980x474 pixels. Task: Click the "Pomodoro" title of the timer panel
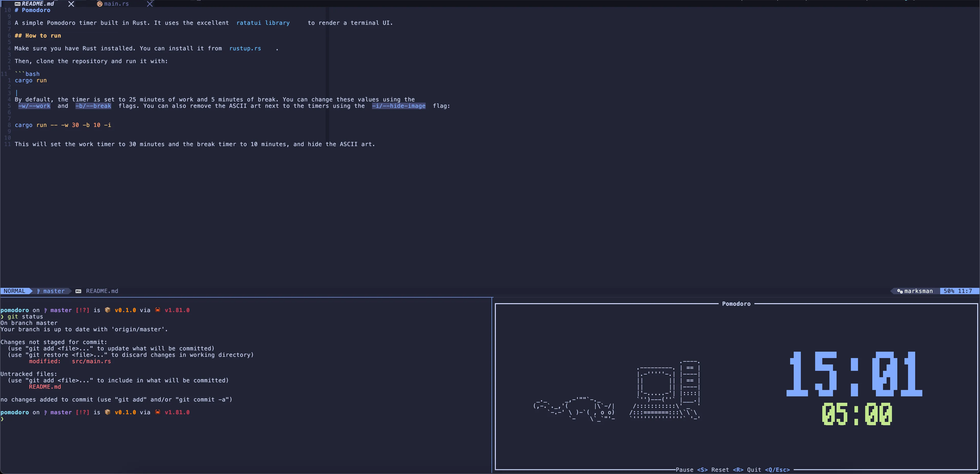tap(736, 304)
